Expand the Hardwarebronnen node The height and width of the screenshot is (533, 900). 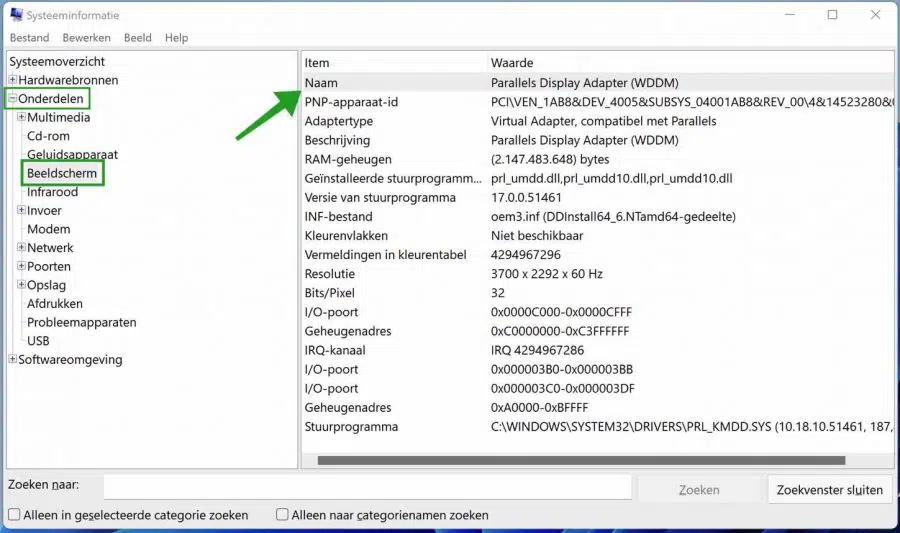tap(13, 79)
